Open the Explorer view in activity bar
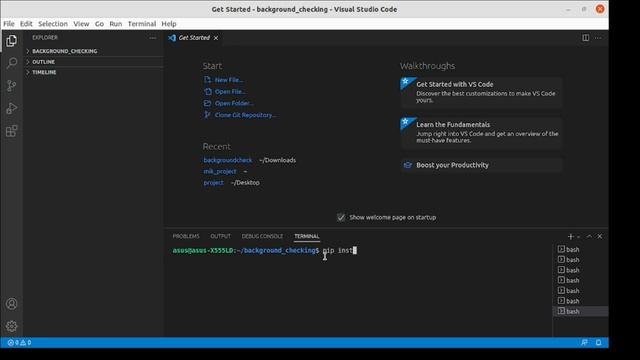This screenshot has width=640, height=360. (x=11, y=41)
